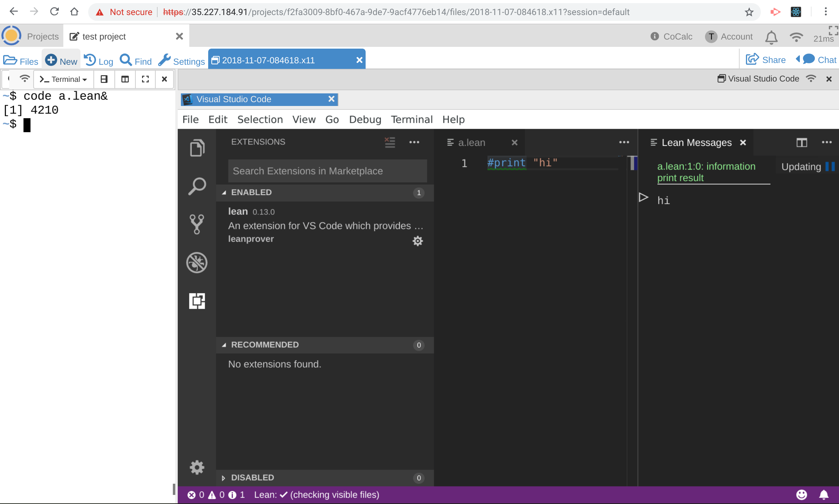Toggle the hi message disclosure triangle
The image size is (839, 504).
[x=643, y=198]
